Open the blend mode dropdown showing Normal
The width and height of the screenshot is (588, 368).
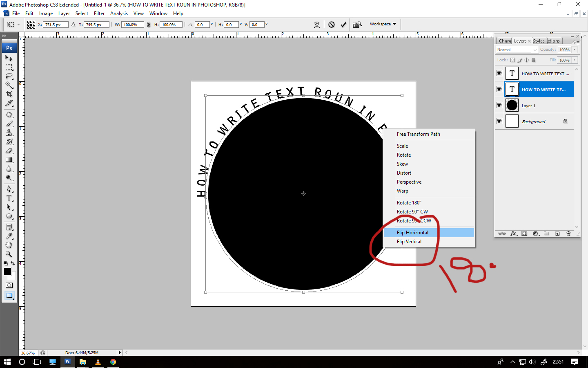tap(516, 49)
